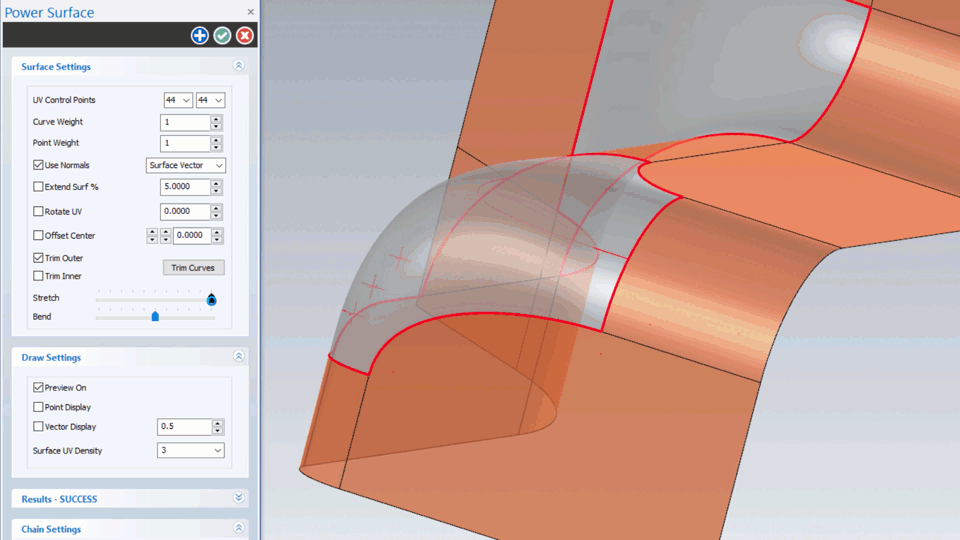Viewport: 960px width, 540px height.
Task: Open the Surface Vector dropdown
Action: (186, 165)
